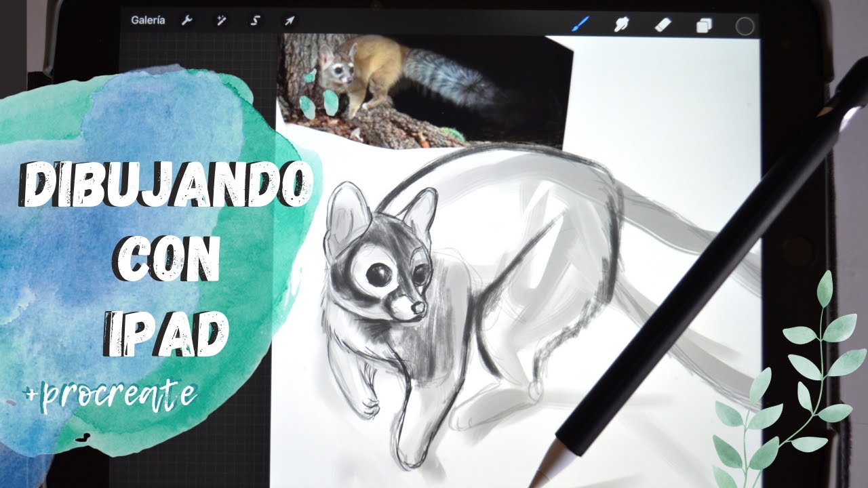Screen dimensions: 868x488
Task: Select the Smudge finger tool
Action: (620, 25)
